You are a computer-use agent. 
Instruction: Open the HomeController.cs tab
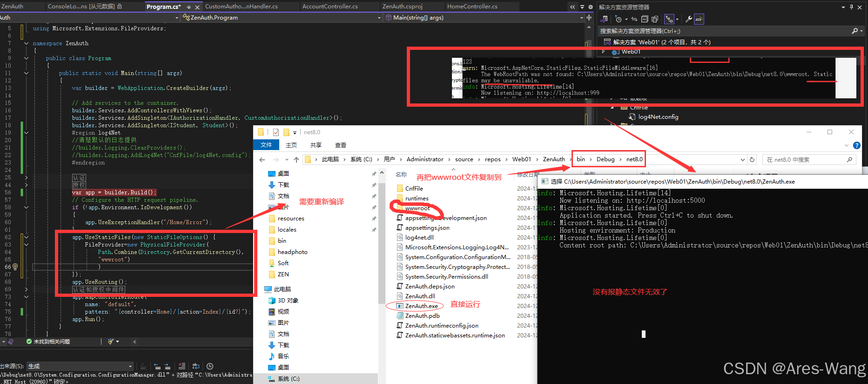coord(472,7)
